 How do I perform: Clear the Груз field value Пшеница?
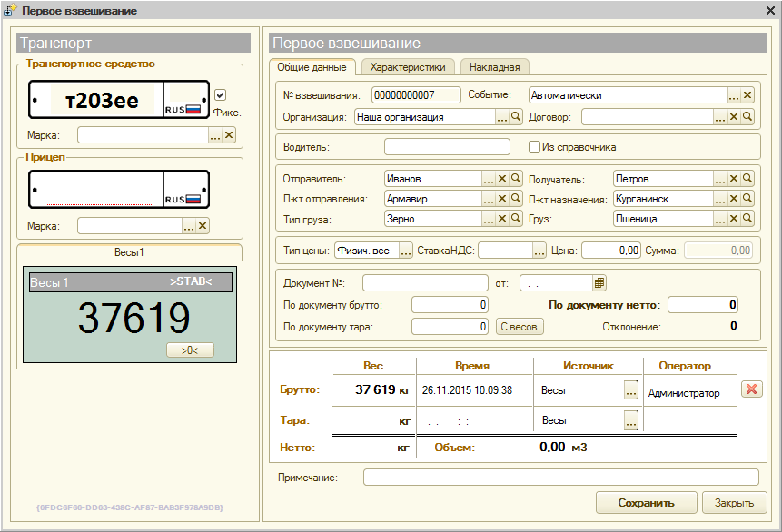[733, 219]
